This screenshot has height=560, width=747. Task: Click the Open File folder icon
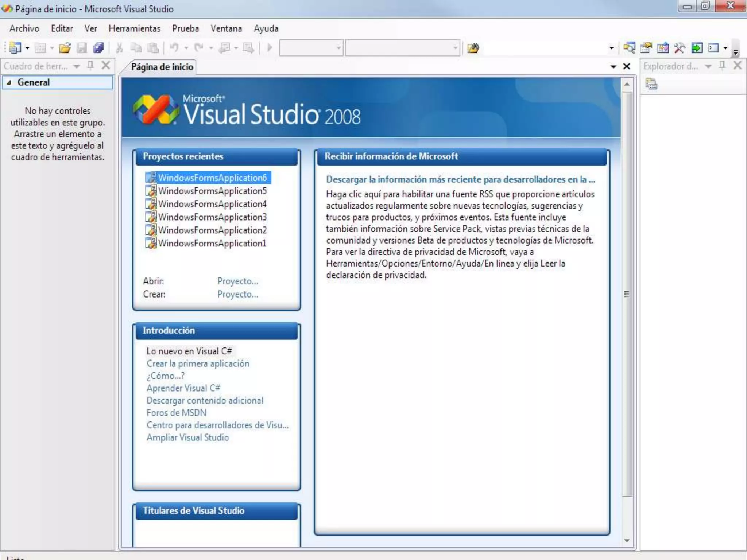[65, 48]
